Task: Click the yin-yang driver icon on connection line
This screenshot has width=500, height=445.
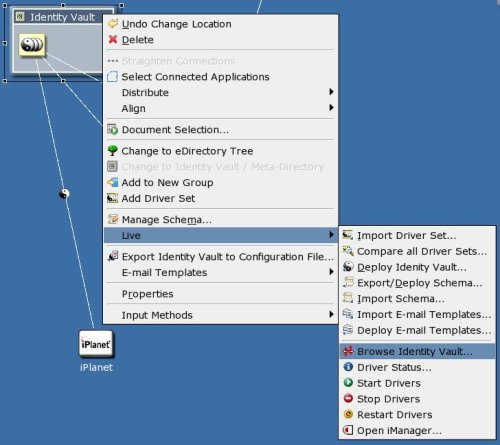Action: pos(64,193)
